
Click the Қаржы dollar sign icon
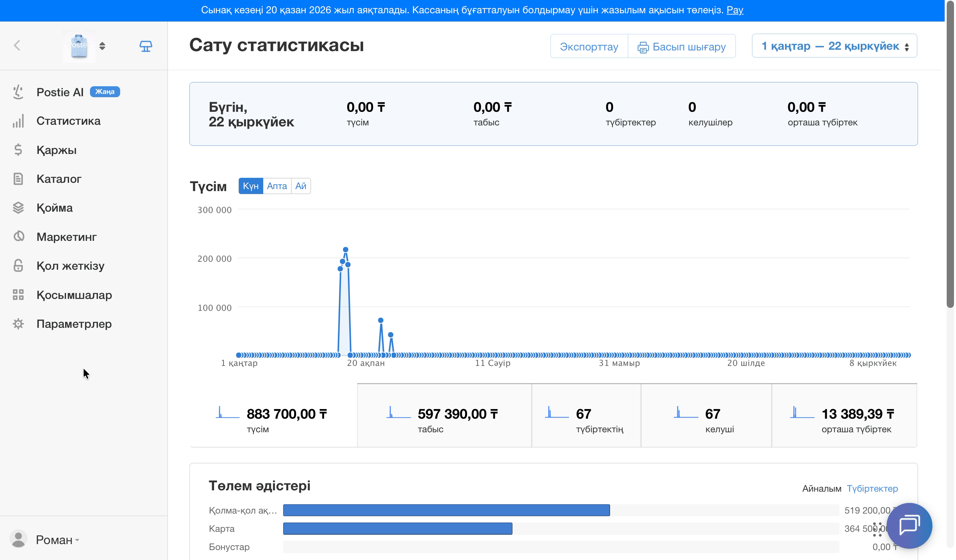[x=18, y=150]
